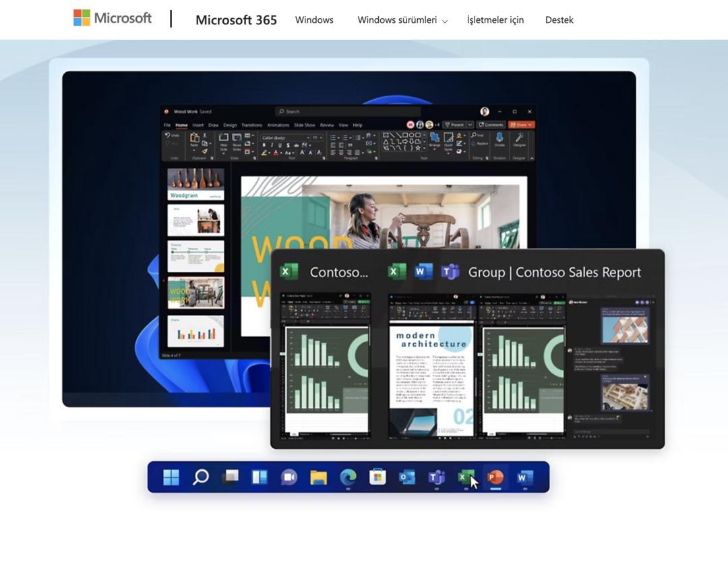Open the Find magnifier in the Editing group
The image size is (728, 563).
click(474, 135)
